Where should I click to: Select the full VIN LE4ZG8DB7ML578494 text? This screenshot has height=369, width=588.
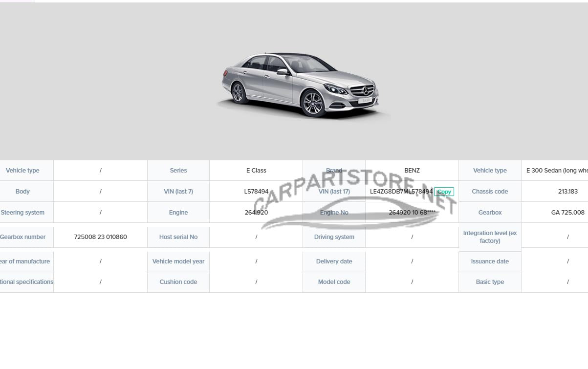coord(401,192)
